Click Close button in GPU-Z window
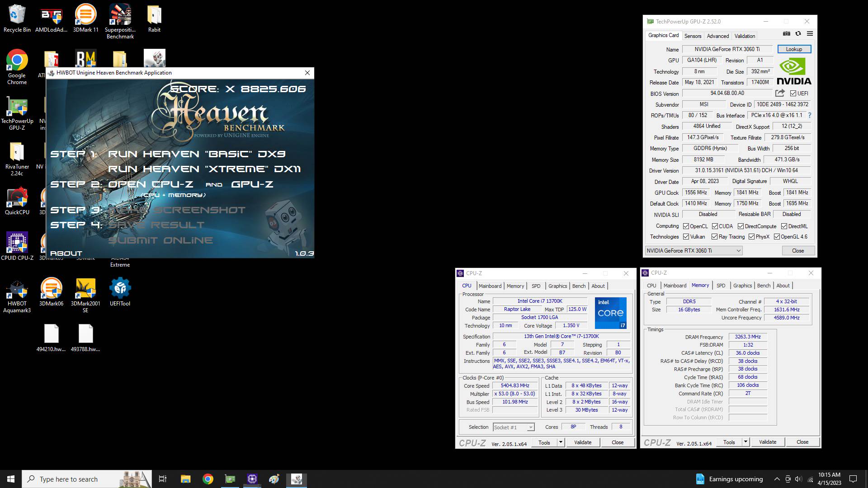The width and height of the screenshot is (868, 488). coord(797,251)
